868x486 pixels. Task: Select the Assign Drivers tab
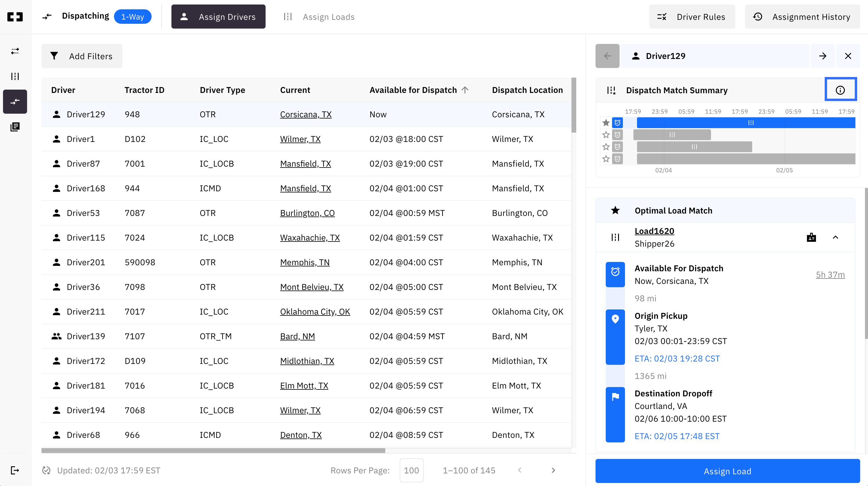[x=218, y=17]
